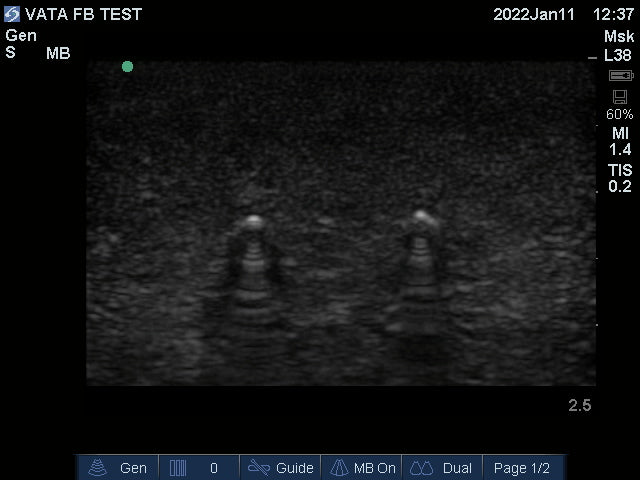Click the Dual screen icon
This screenshot has height=480, width=640.
pos(421,467)
